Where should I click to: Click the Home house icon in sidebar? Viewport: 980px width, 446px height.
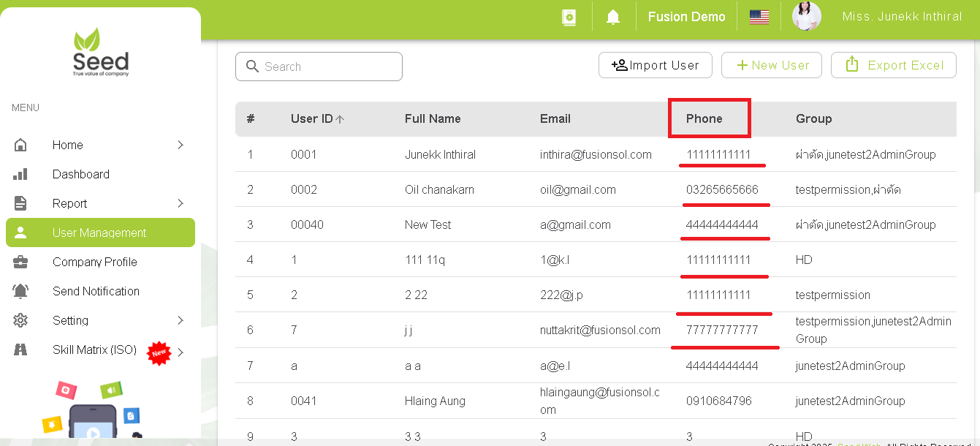(21, 145)
